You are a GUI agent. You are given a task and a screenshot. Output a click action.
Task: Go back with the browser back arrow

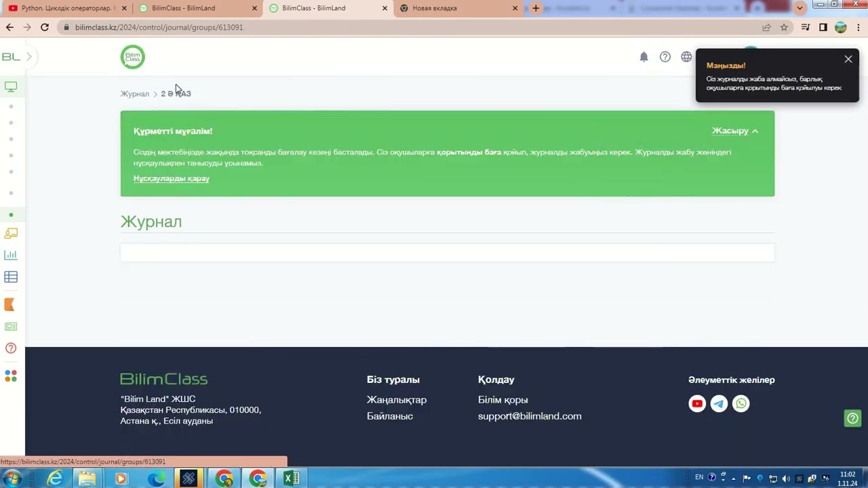[x=9, y=27]
